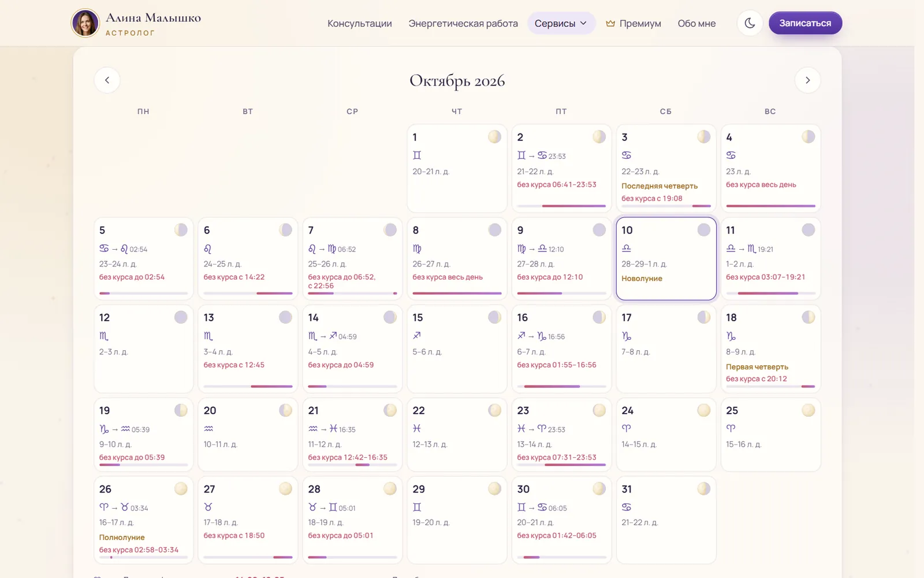
Task: Click the 'без курса с 18:50' text on October 27
Action: pyautogui.click(x=234, y=536)
